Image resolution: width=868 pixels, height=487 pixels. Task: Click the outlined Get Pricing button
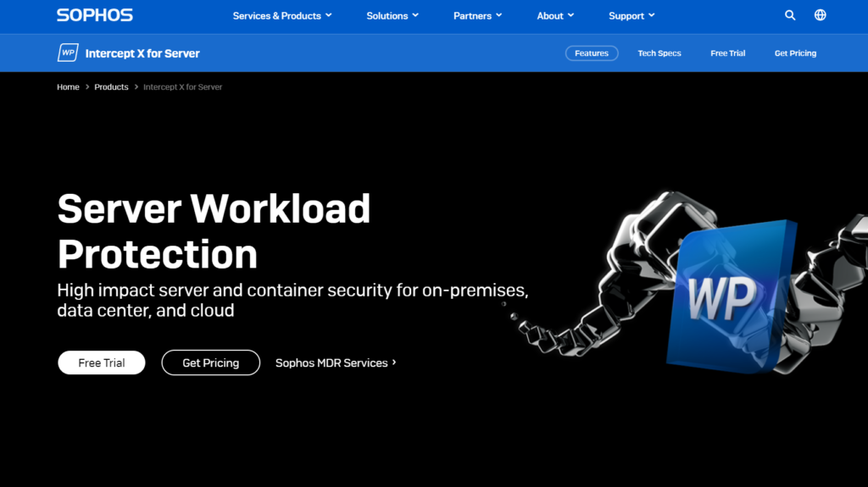[x=210, y=362]
